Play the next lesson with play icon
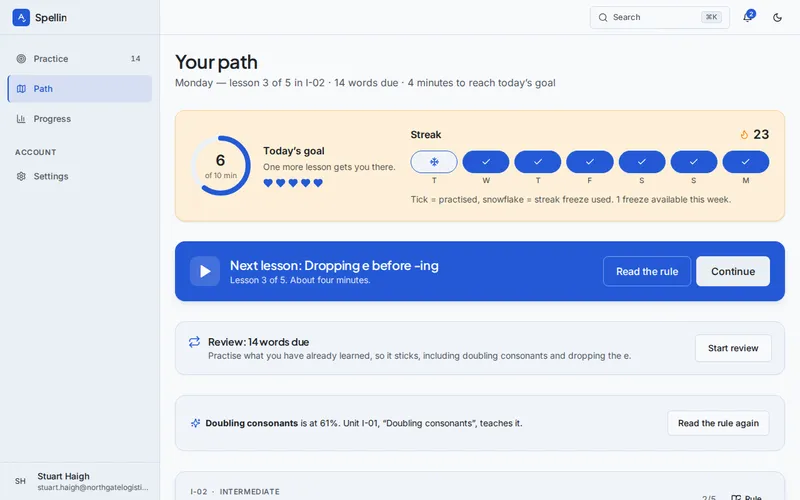The width and height of the screenshot is (800, 500). point(205,271)
